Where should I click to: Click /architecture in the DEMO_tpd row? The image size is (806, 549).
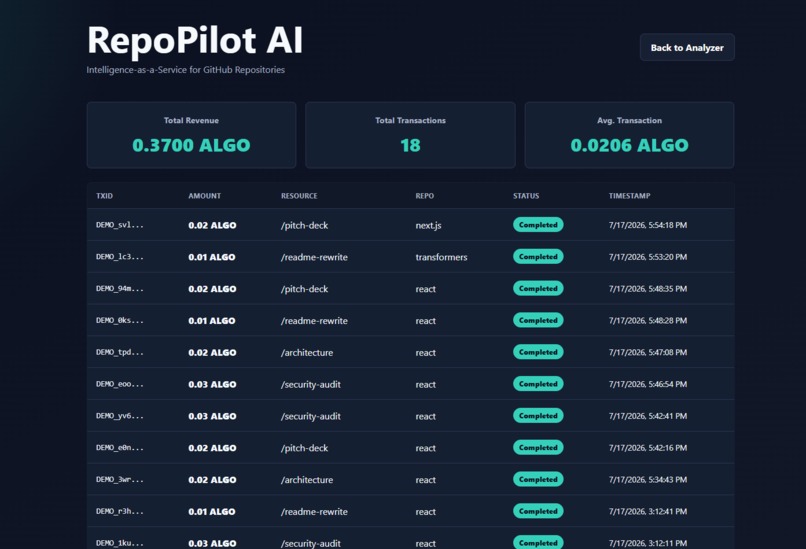[x=307, y=353]
